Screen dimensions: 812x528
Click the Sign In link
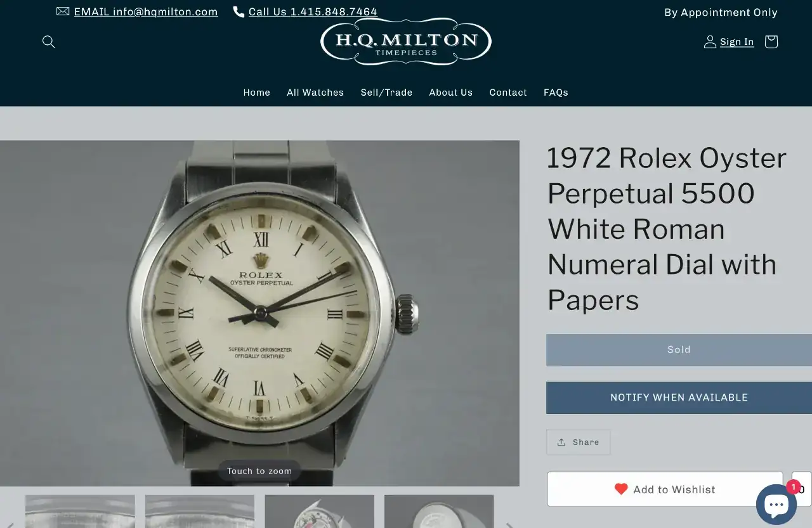(x=737, y=42)
